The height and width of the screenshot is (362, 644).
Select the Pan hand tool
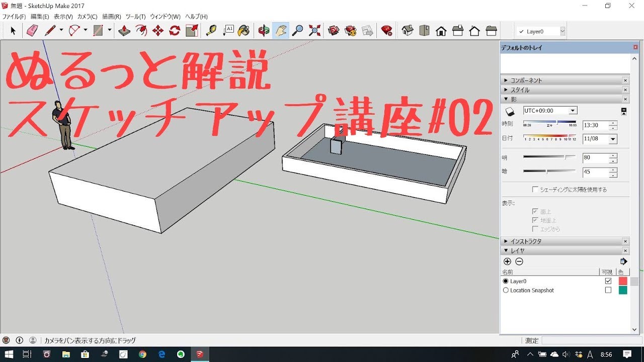click(x=281, y=31)
